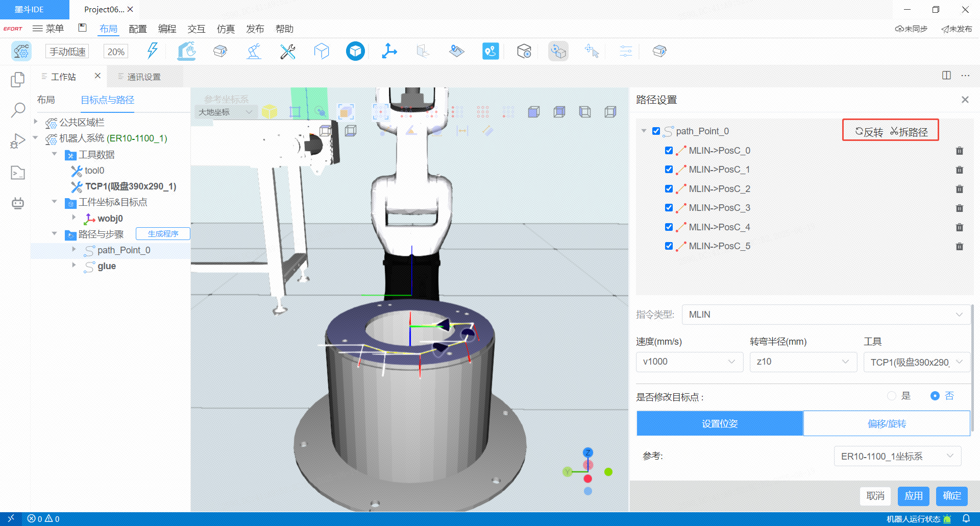Click the lightning bolt toolbar icon
980x526 pixels.
152,51
